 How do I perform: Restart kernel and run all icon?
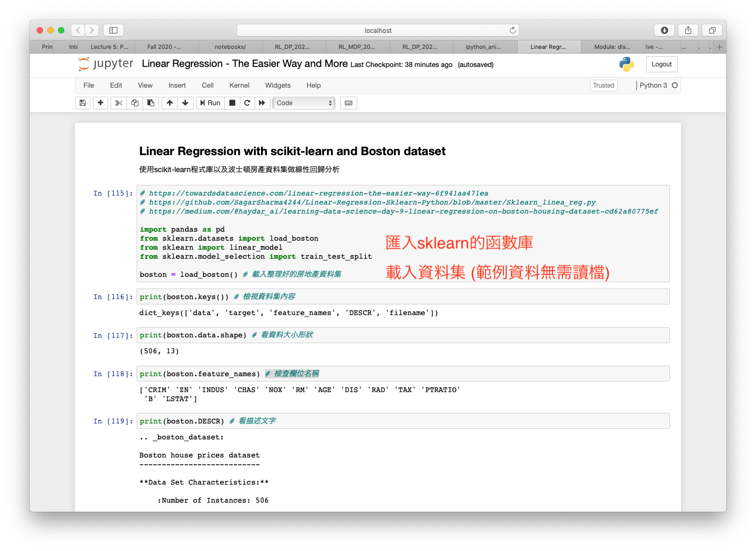pos(262,103)
